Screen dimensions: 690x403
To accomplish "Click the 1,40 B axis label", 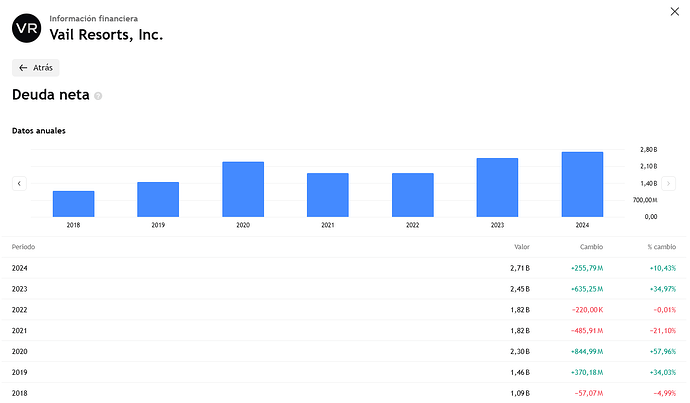I will 649,183.
